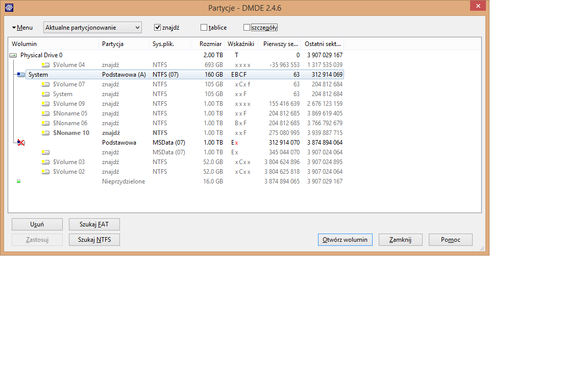Screen dimensions: 588x368
Task: Enable the 'szczegóły' checkbox
Action: pos(247,28)
